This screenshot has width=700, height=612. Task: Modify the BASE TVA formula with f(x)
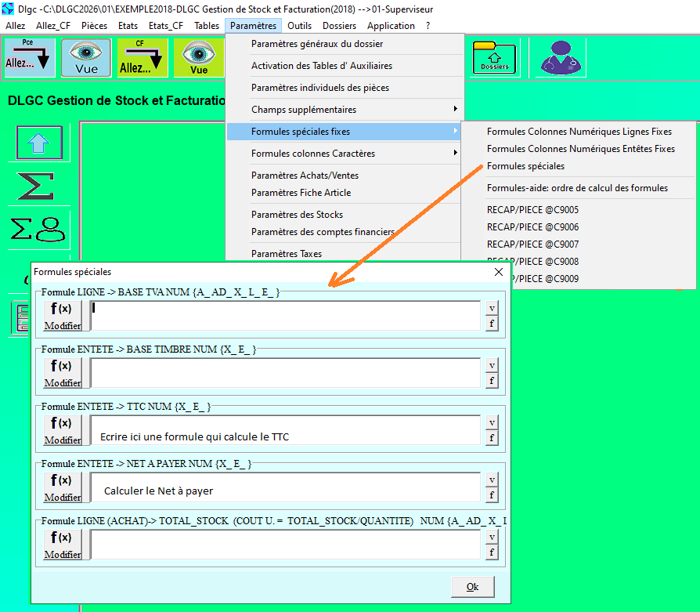click(x=62, y=315)
